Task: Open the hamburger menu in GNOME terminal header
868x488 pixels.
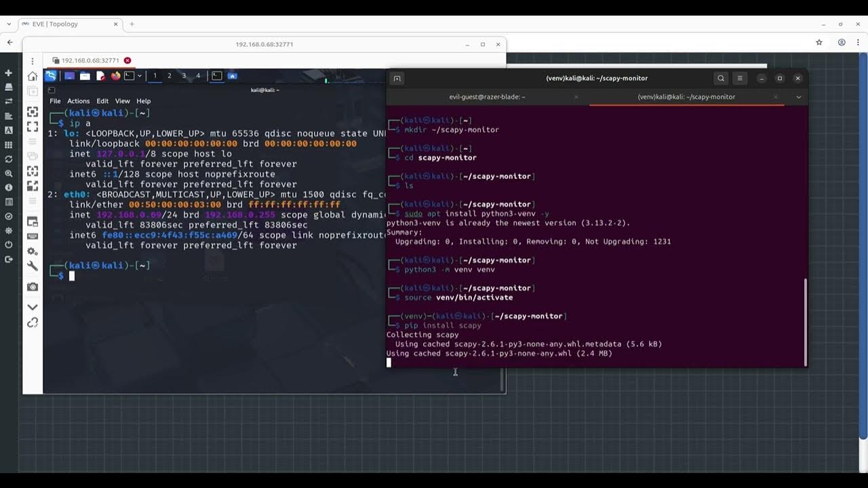Action: coord(740,79)
